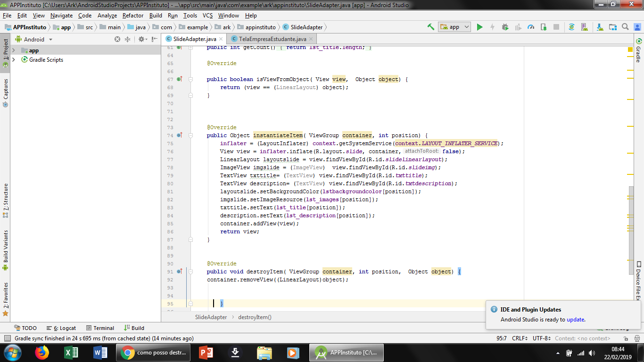Viewport: 644px width, 362px height.
Task: Open CRLF line separator dropdown
Action: point(520,338)
